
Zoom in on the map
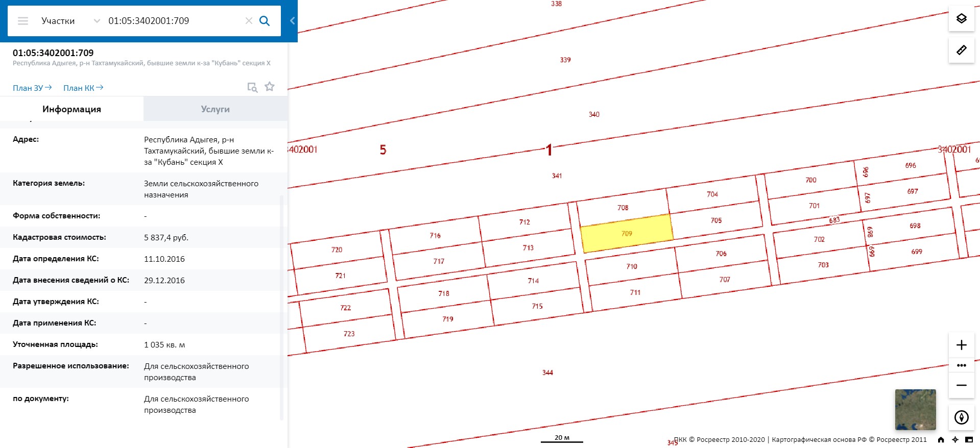pos(961,345)
